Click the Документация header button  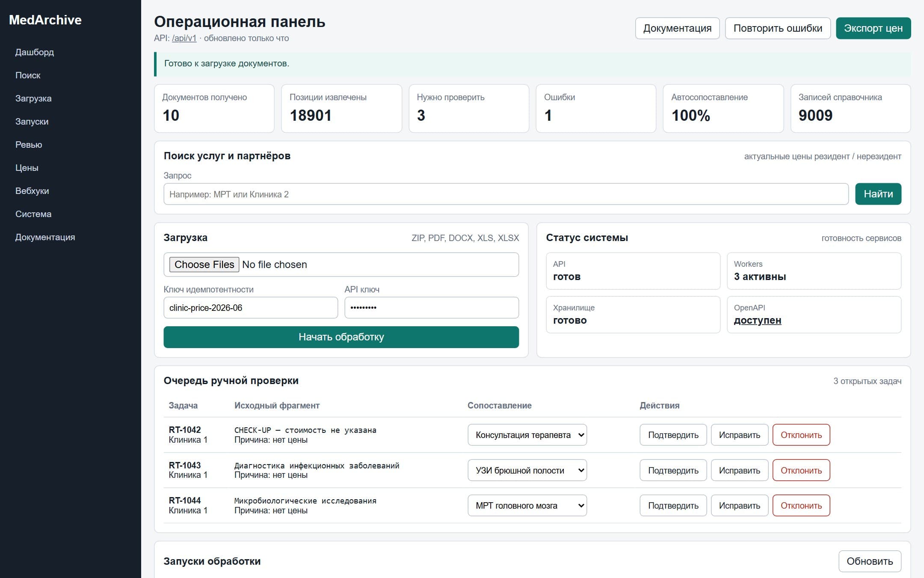(677, 28)
